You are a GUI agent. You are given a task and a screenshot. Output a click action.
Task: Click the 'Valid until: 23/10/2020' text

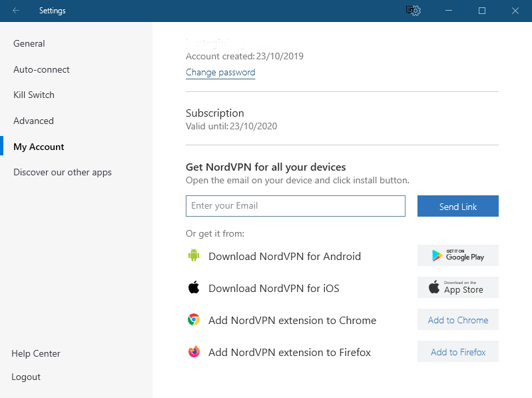click(232, 126)
